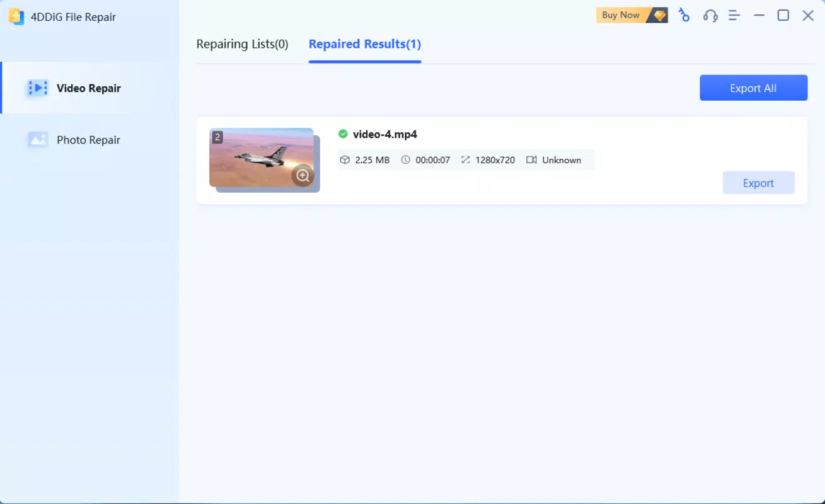Click the number 2 badge on thumbnail
The height and width of the screenshot is (504, 825).
tap(217, 137)
